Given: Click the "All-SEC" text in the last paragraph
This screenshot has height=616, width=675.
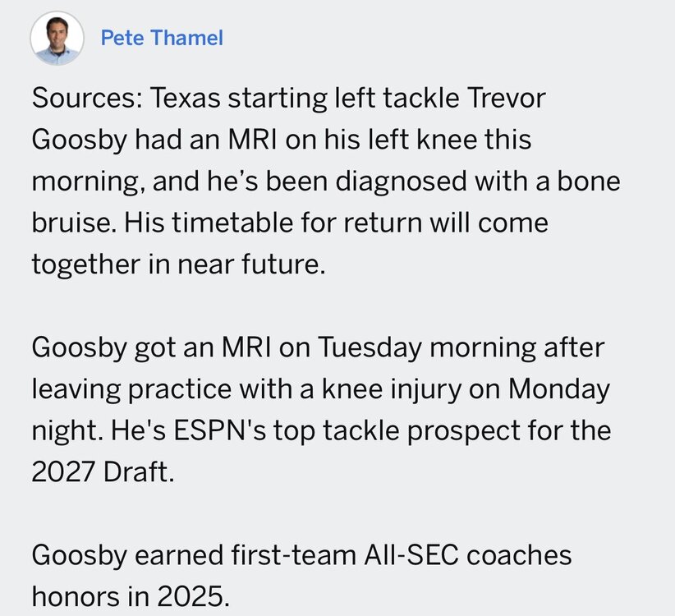Looking at the screenshot, I should 411,555.
